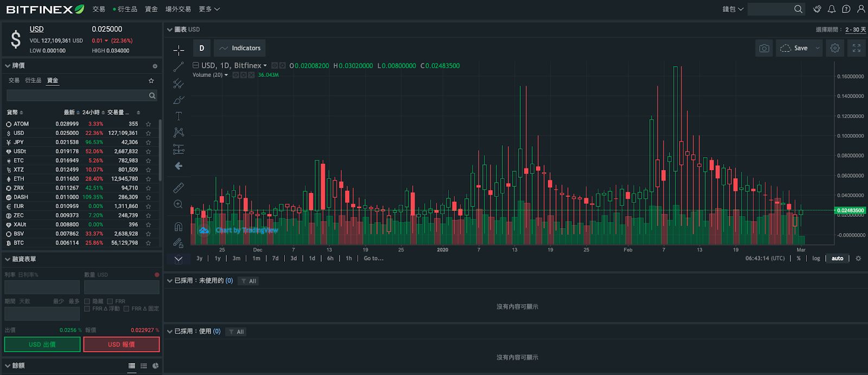Screen dimensions: 868x375
Task: Select the prediction and measurement tool
Action: (178, 149)
